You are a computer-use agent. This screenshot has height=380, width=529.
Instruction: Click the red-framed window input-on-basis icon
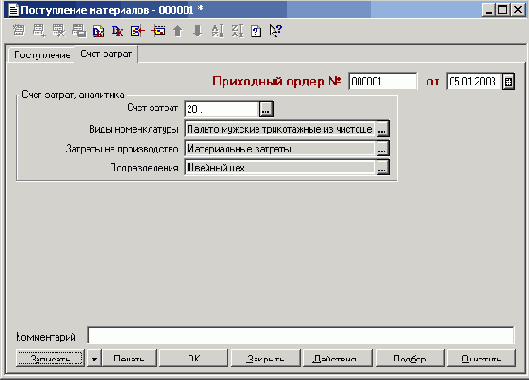tap(158, 31)
